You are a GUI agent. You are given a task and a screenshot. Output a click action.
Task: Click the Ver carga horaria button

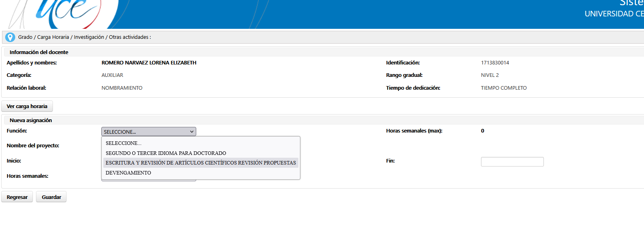tap(27, 106)
